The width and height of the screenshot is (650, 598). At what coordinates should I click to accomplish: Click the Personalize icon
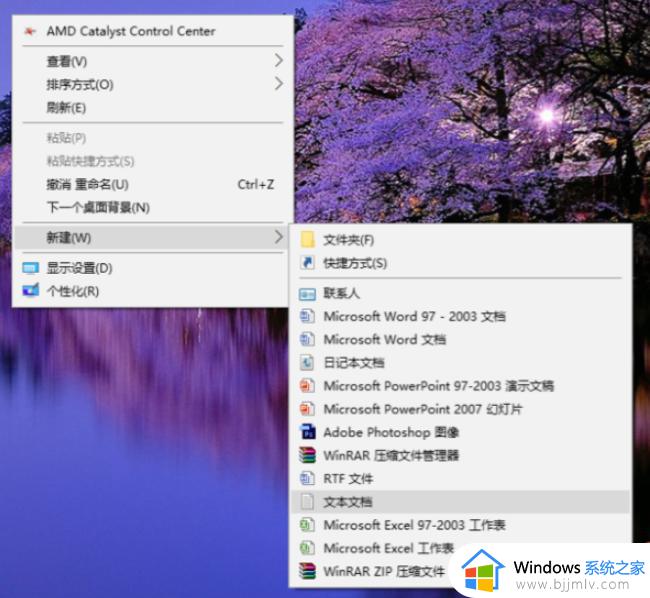point(31,291)
